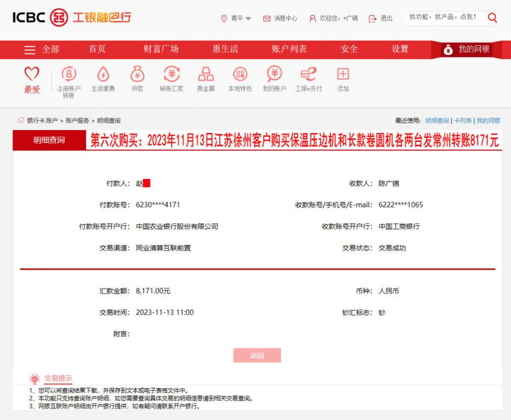Click the search magnifier icon

coord(492,17)
